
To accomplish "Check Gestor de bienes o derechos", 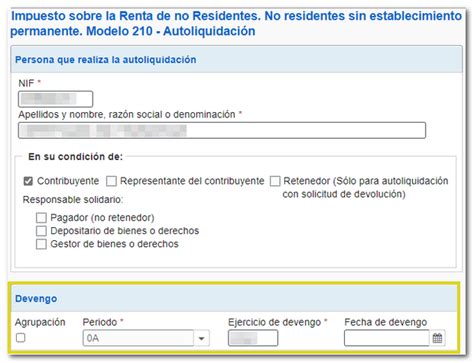I will pyautogui.click(x=41, y=244).
